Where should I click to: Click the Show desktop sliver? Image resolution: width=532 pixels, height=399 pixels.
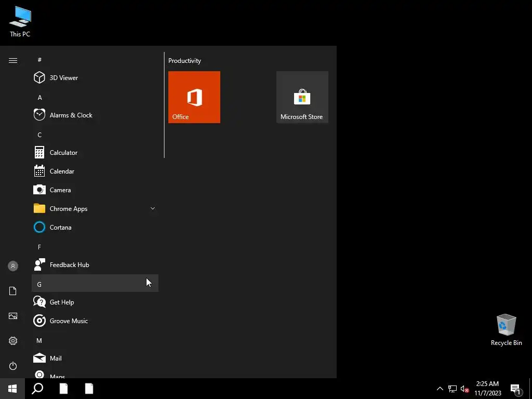[x=530, y=389]
